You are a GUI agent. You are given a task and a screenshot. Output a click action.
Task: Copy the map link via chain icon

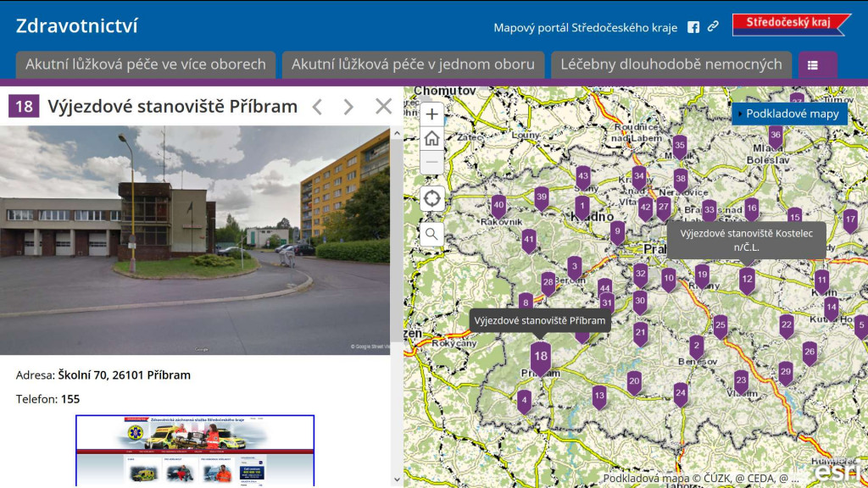click(713, 26)
